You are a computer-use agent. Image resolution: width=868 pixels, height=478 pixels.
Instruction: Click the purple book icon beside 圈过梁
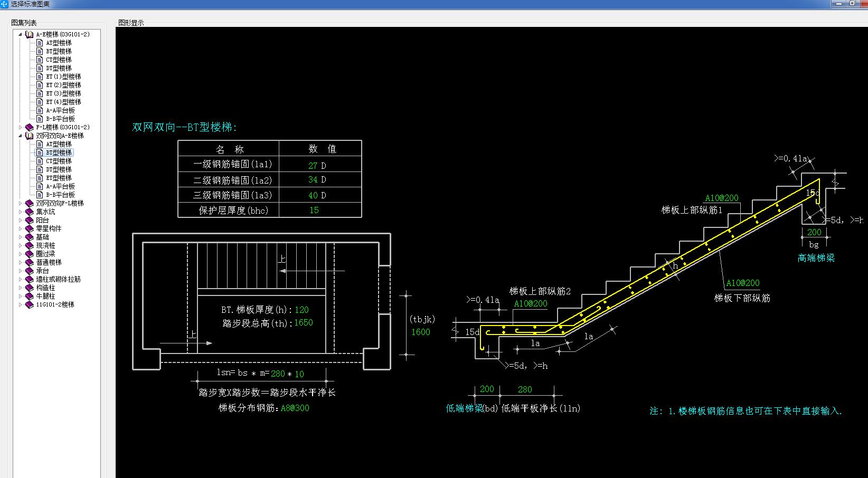pos(30,254)
